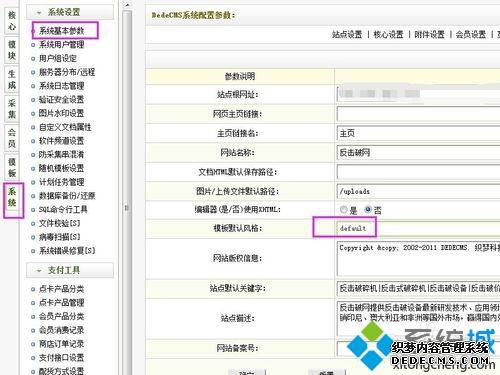Open 点卡产品管理 item

tap(62, 303)
